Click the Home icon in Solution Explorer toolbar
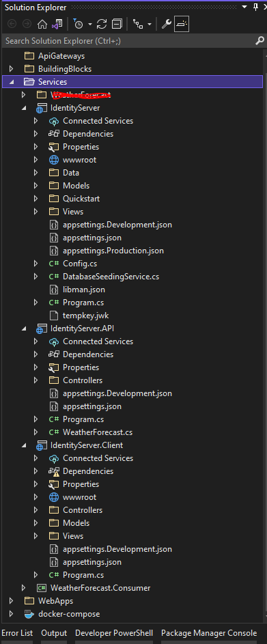267x644 pixels. pyautogui.click(x=42, y=24)
